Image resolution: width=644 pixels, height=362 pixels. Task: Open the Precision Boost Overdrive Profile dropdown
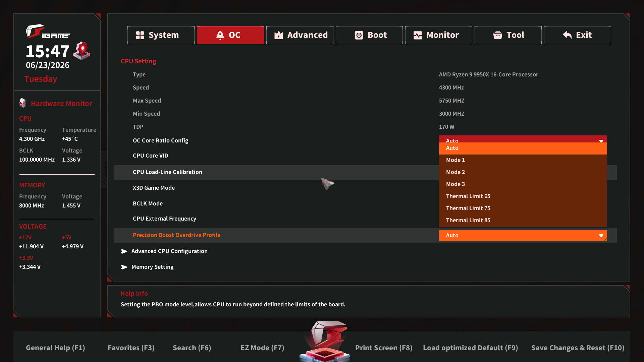pos(523,236)
